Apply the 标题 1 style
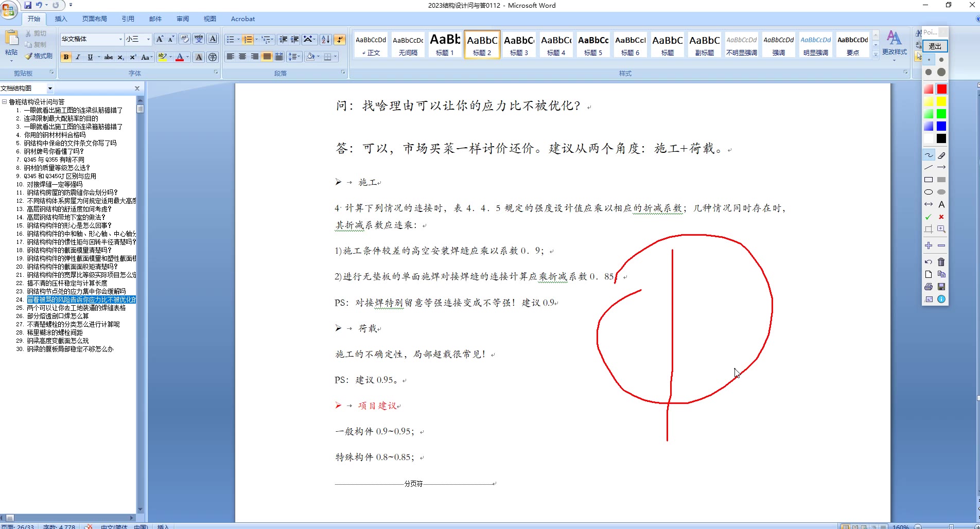 (445, 44)
